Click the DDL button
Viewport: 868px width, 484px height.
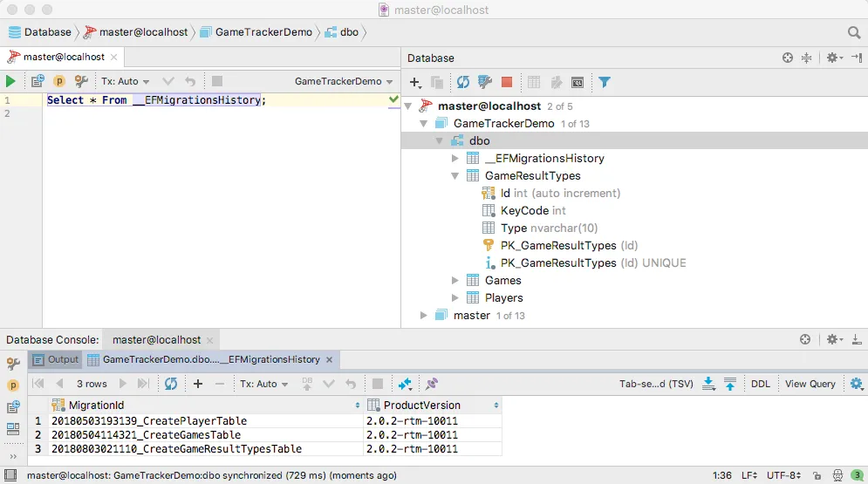[760, 384]
